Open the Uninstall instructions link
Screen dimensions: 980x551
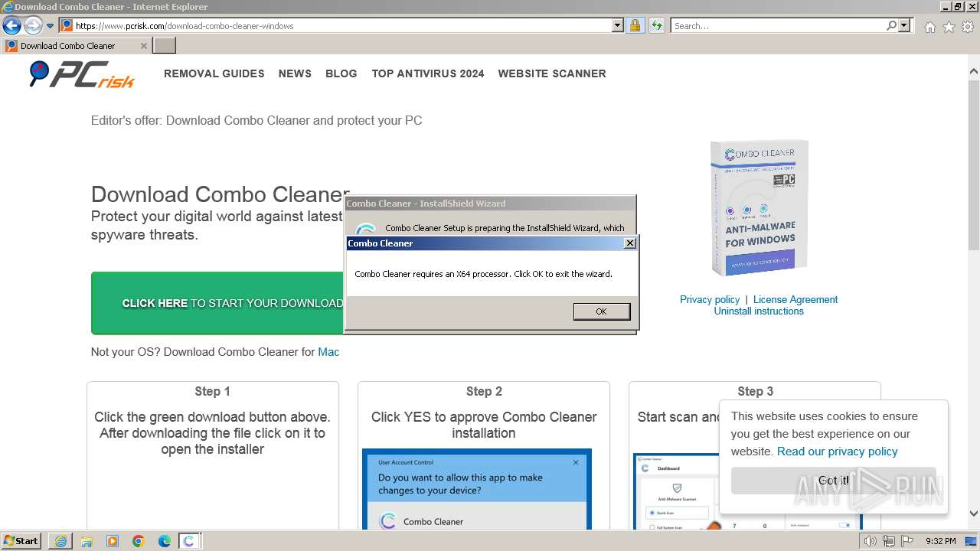click(759, 311)
